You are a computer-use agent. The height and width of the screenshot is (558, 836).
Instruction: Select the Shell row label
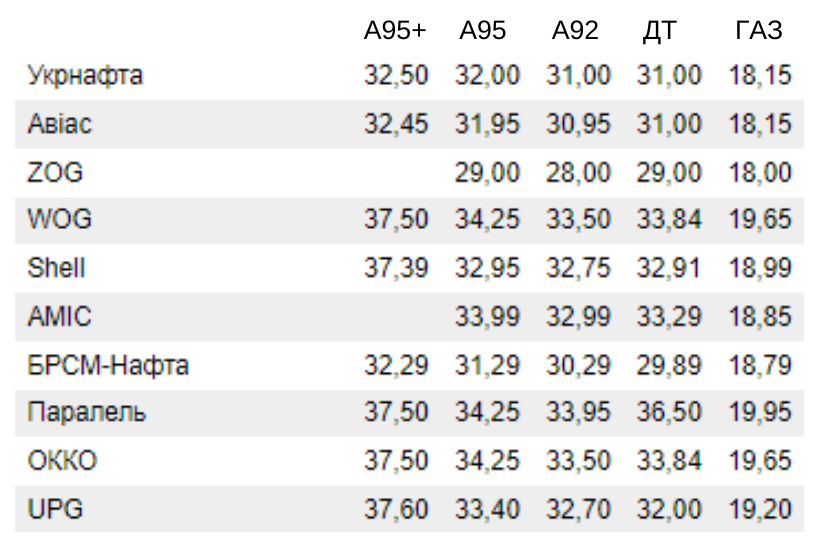pos(56,267)
